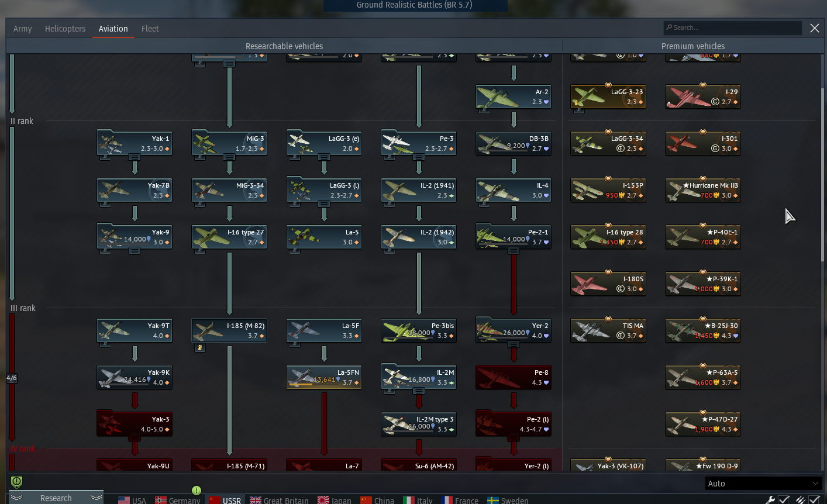The height and width of the screenshot is (504, 827).
Task: Switch to the Army tab
Action: [x=23, y=29]
